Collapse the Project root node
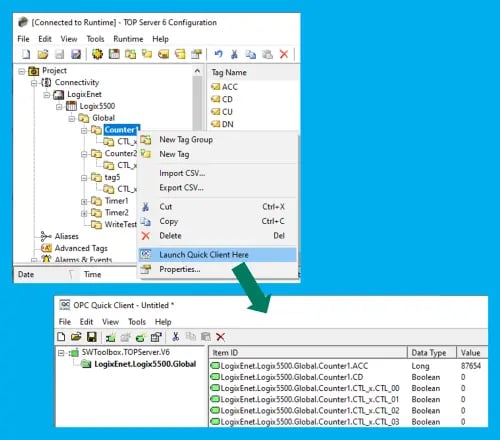 tap(22, 71)
